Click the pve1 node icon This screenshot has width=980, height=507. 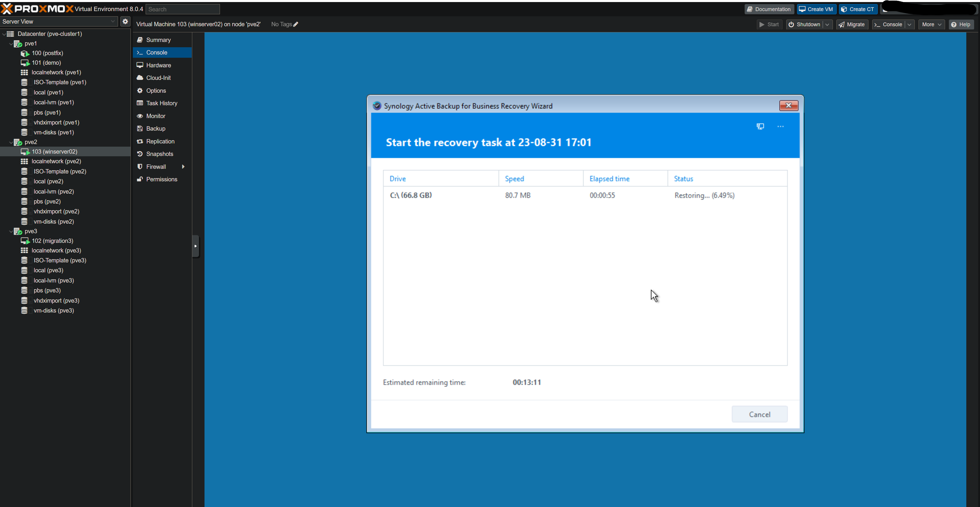pyautogui.click(x=18, y=44)
